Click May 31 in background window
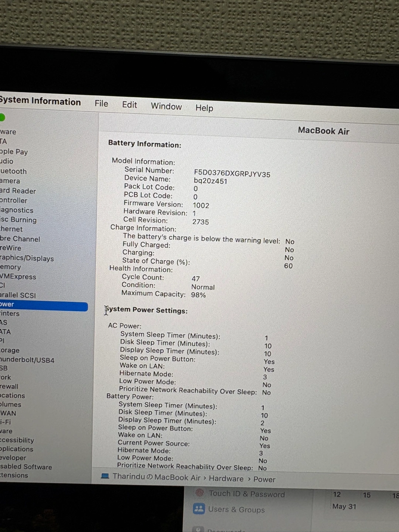The image size is (399, 532). (x=344, y=506)
